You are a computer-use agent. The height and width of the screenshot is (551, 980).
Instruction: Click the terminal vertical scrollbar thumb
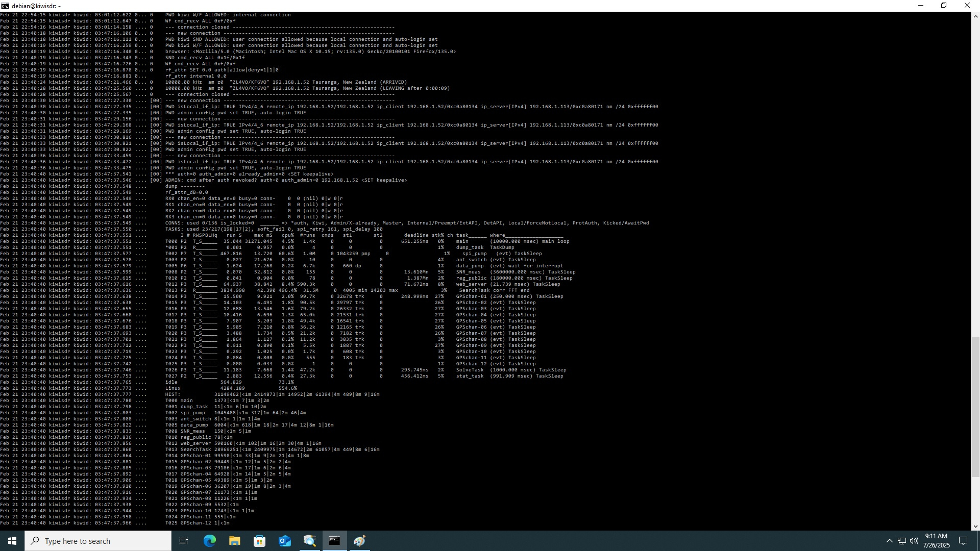click(x=975, y=407)
